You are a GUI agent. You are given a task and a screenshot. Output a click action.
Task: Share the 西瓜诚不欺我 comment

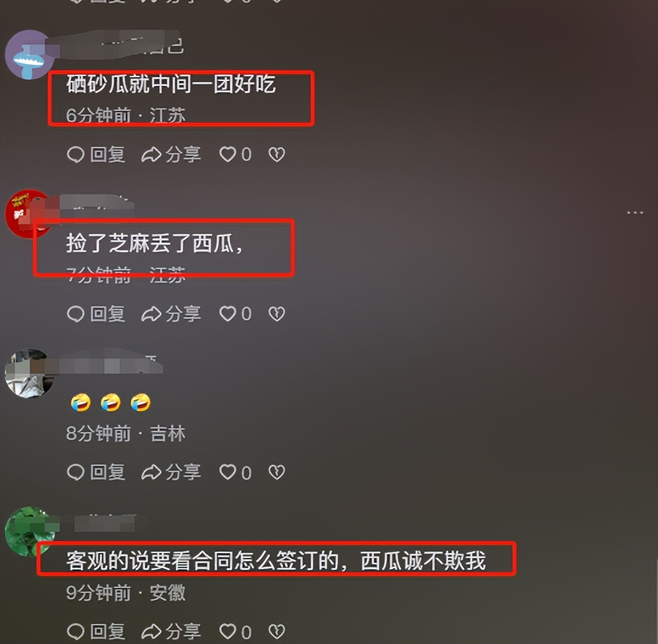tap(171, 632)
